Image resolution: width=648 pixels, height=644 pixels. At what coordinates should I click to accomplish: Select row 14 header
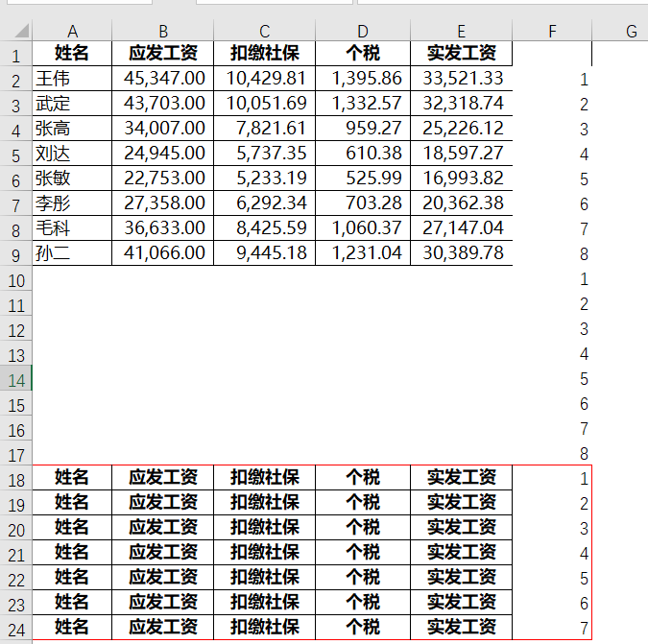(x=16, y=378)
